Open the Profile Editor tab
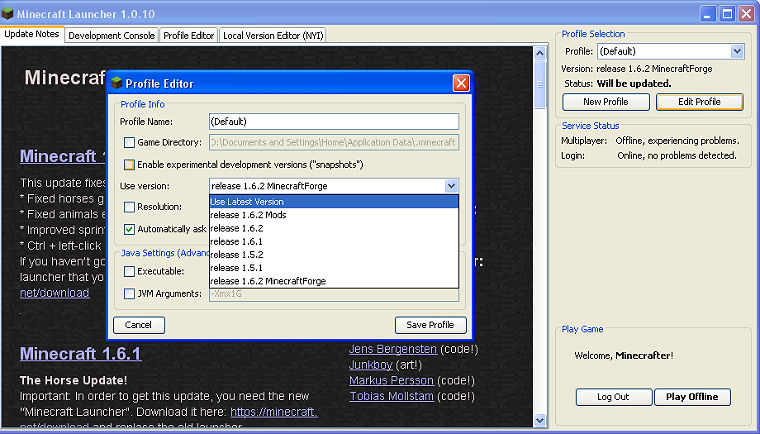Screen dimensions: 760x434 coord(189,35)
